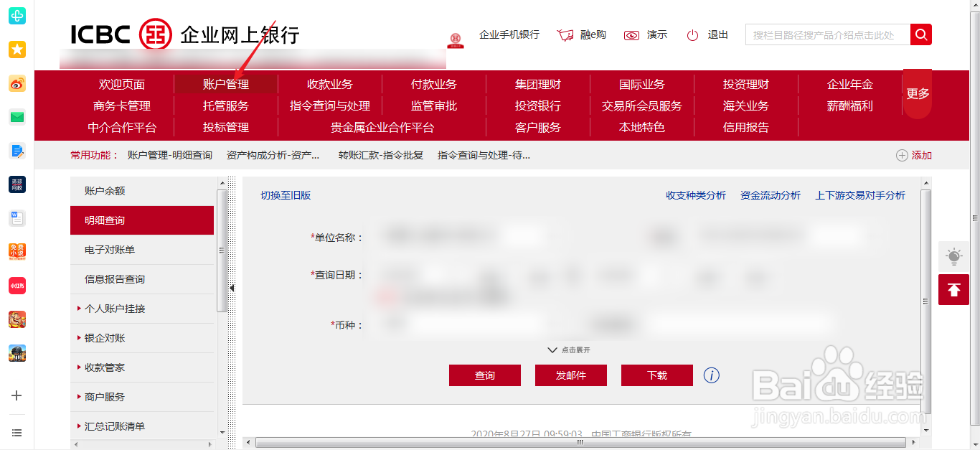980x450 pixels.
Task: Click the 企业手机银行 link
Action: [x=509, y=34]
